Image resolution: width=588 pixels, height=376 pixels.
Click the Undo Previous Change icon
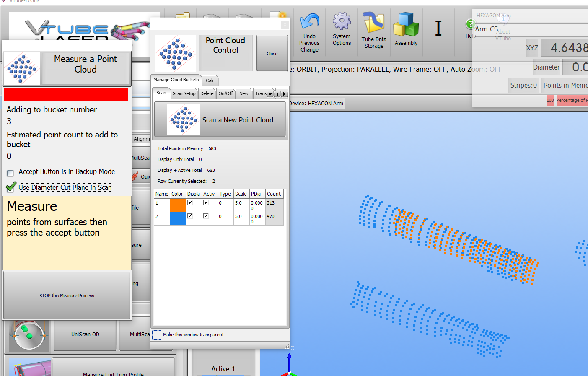pos(309,21)
